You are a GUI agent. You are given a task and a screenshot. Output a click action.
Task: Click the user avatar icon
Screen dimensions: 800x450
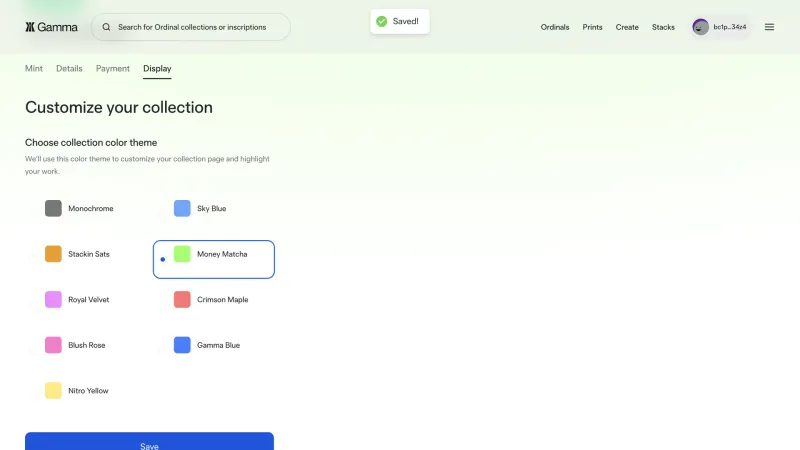(701, 27)
